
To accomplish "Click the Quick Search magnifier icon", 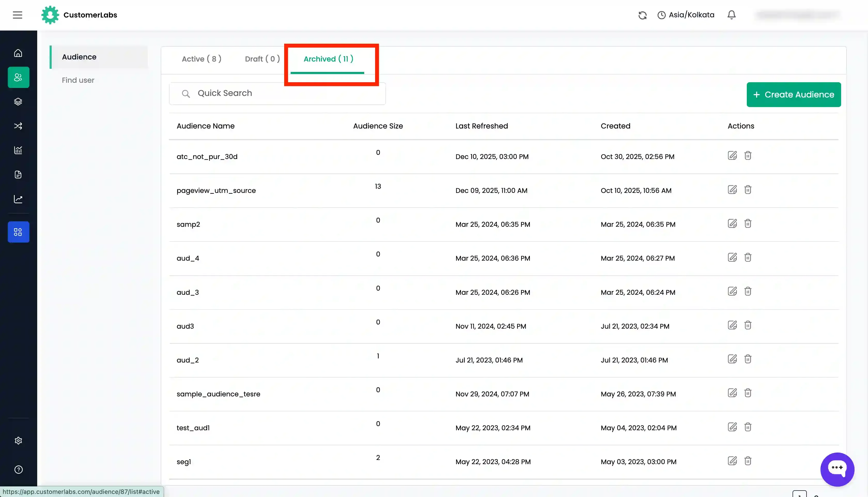I will coord(186,94).
